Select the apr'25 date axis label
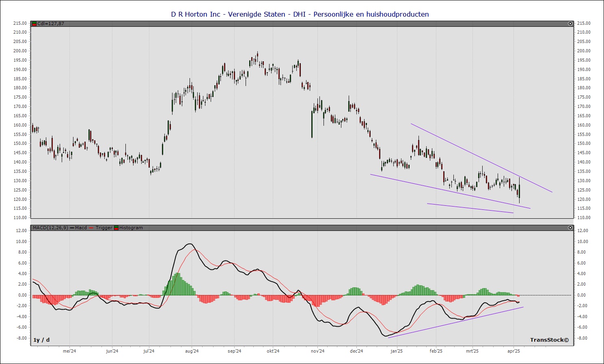 pyautogui.click(x=514, y=351)
